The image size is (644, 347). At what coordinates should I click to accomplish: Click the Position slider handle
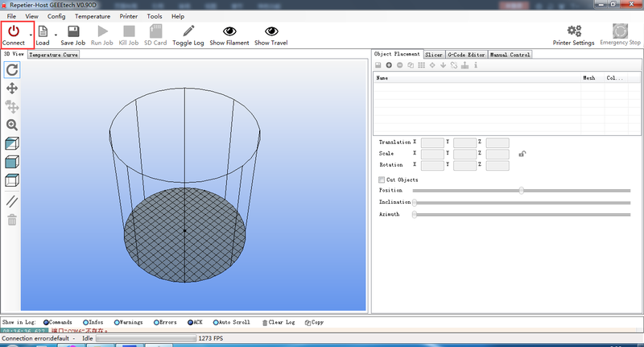(521, 191)
